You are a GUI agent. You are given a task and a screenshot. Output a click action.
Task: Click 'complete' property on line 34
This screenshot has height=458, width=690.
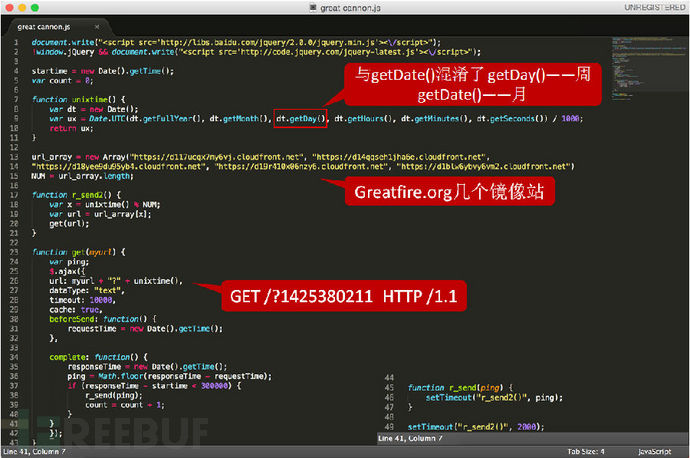coord(67,357)
